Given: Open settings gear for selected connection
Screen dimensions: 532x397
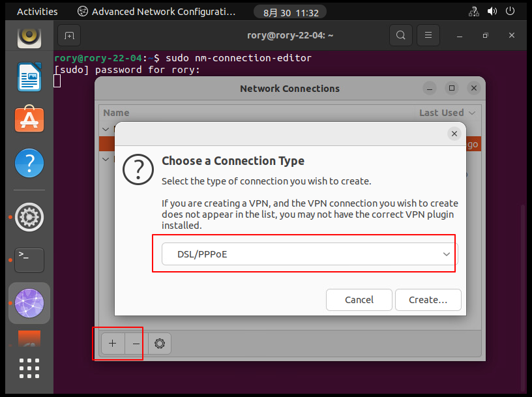Looking at the screenshot, I should (x=160, y=344).
